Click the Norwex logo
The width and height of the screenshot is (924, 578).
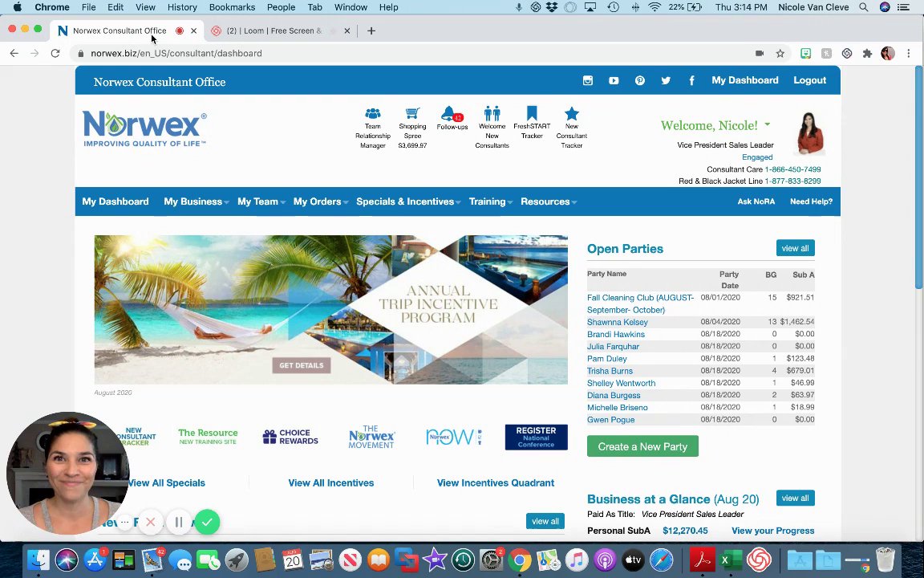point(144,128)
